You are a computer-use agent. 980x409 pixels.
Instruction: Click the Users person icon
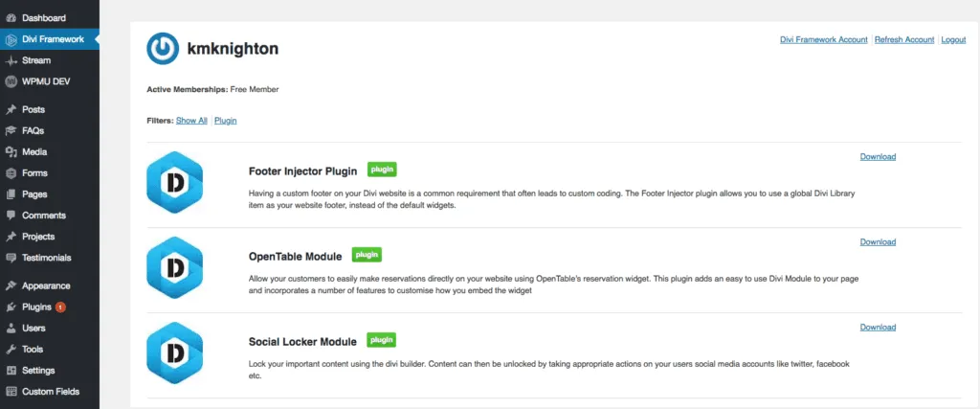tap(11, 329)
